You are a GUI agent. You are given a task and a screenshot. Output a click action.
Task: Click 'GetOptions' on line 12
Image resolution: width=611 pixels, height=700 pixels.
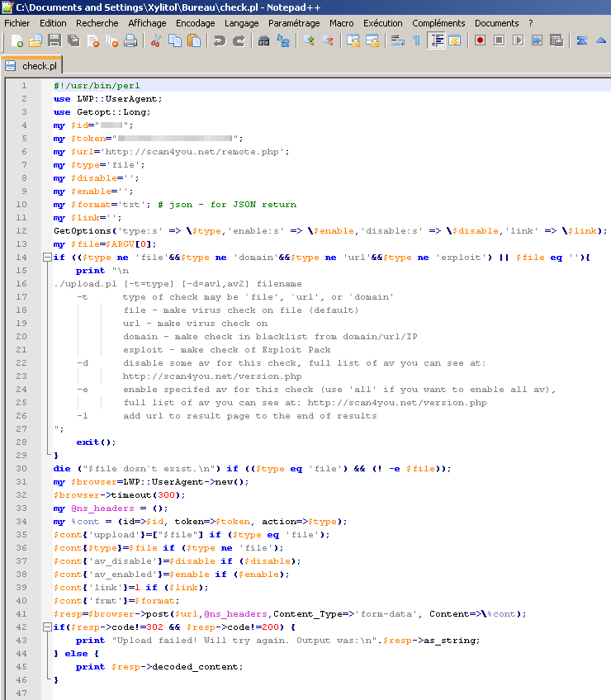click(83, 231)
